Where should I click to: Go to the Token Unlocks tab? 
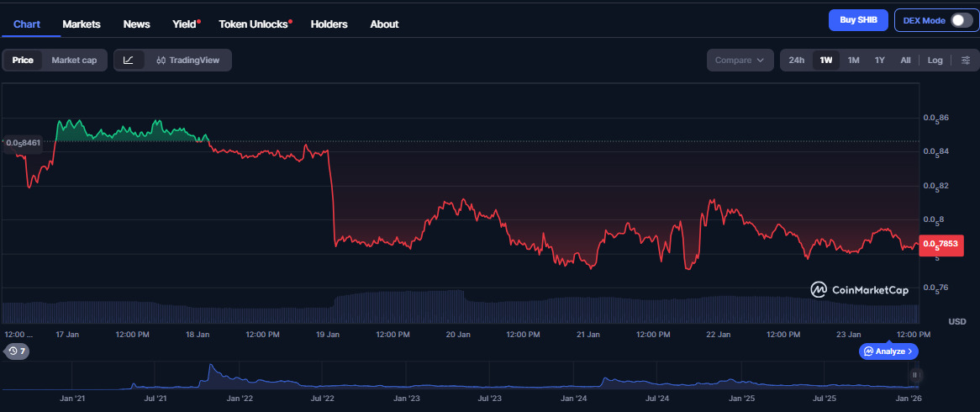click(x=254, y=24)
